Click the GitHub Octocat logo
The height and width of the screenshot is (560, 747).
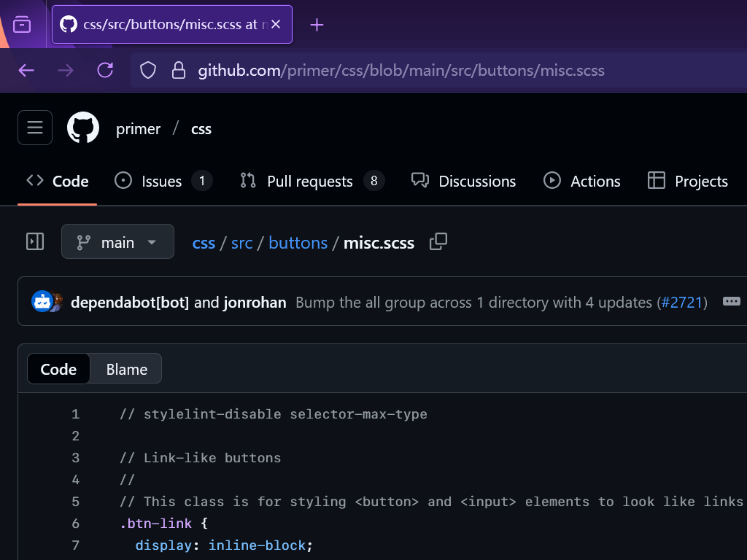83,128
